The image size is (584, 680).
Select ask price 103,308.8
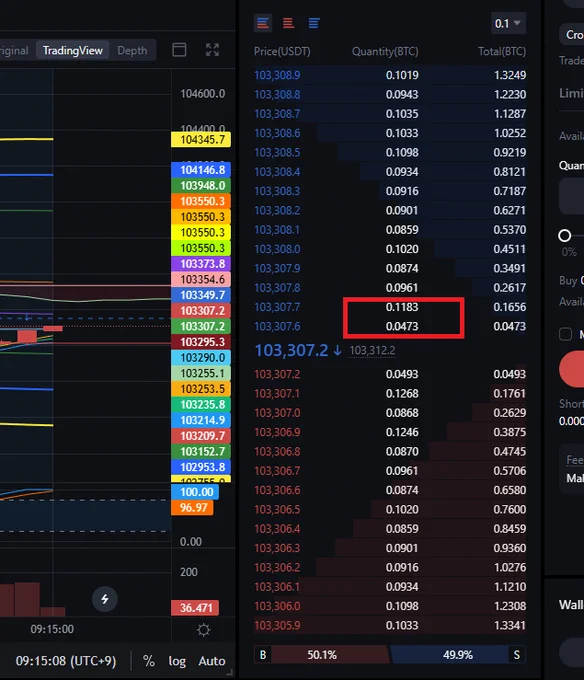(x=277, y=95)
